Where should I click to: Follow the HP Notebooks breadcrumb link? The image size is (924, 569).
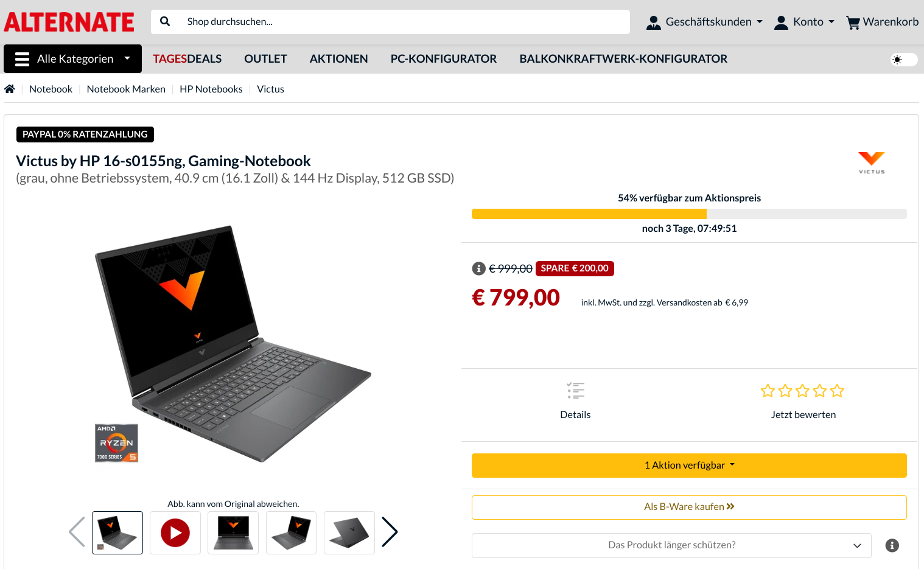[x=211, y=89]
